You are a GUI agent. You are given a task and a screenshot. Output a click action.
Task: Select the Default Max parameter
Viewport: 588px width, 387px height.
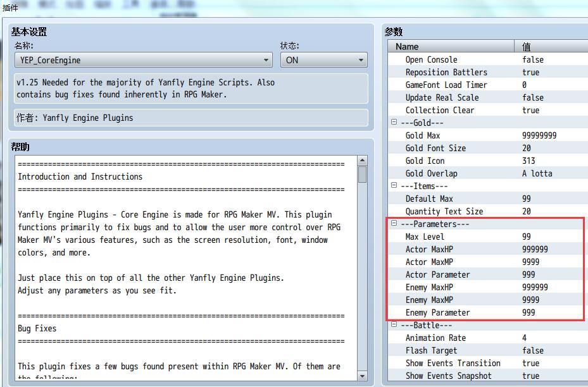[488, 199]
